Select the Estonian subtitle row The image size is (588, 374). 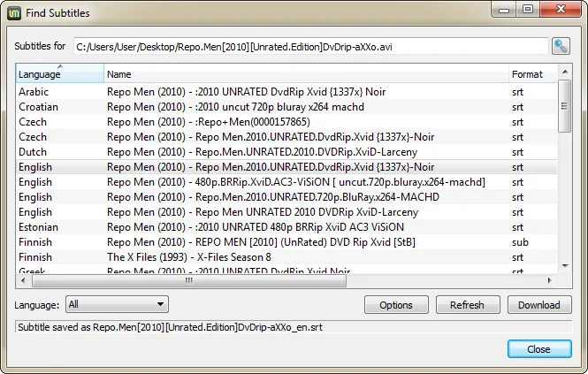pos(286,226)
